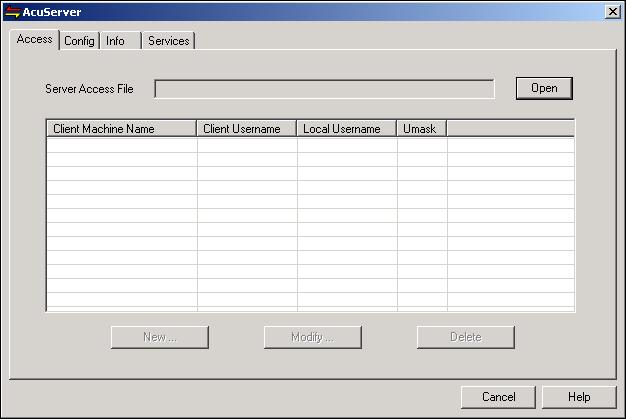Screen dimensions: 626x419
Task: Click the Delete button
Action: coord(465,337)
